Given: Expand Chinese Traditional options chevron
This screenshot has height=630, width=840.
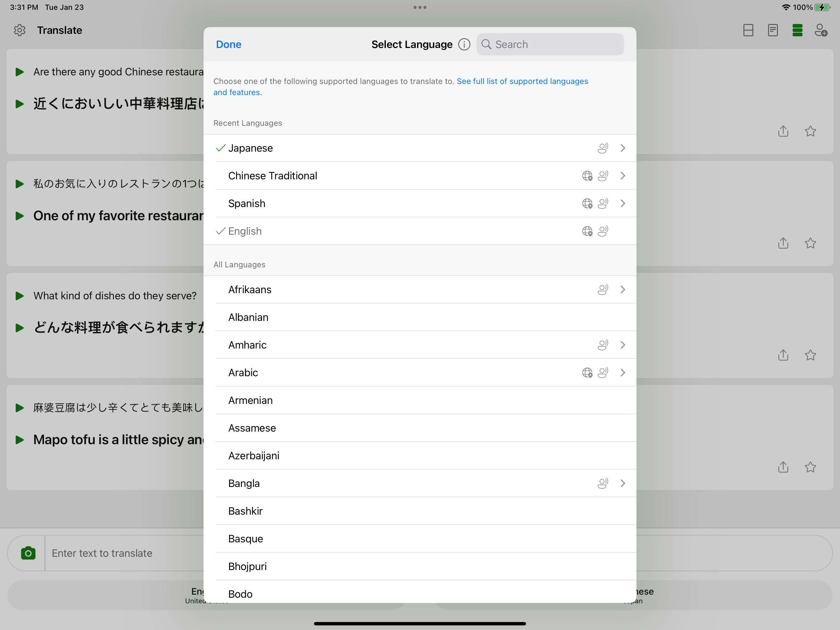Looking at the screenshot, I should (x=622, y=176).
